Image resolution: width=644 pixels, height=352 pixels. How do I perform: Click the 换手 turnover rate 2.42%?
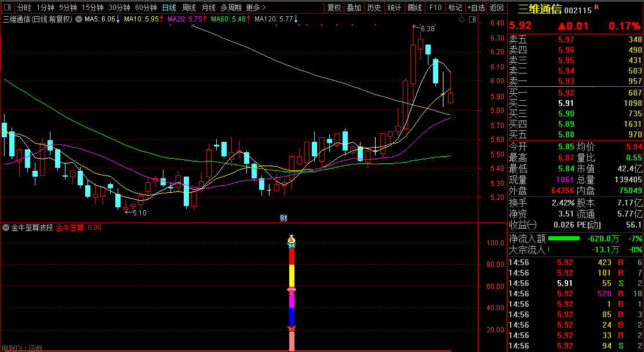pyautogui.click(x=563, y=203)
